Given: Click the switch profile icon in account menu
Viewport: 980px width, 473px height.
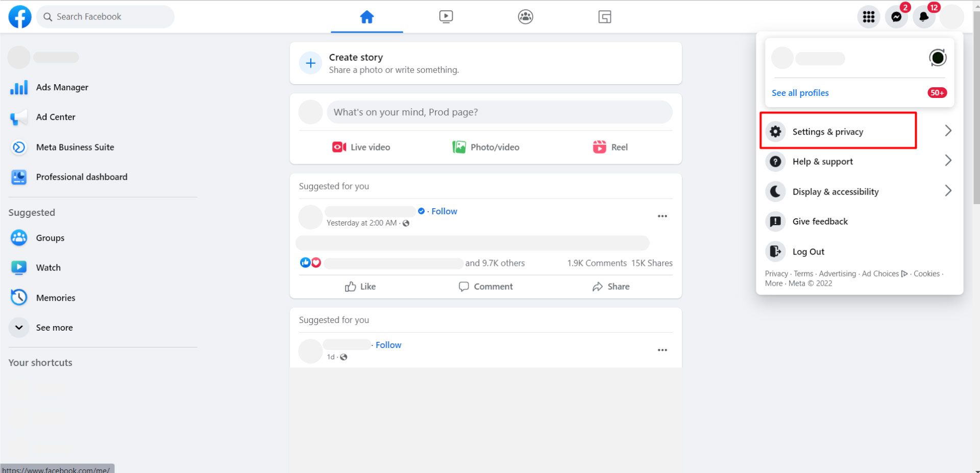Looking at the screenshot, I should pos(938,58).
